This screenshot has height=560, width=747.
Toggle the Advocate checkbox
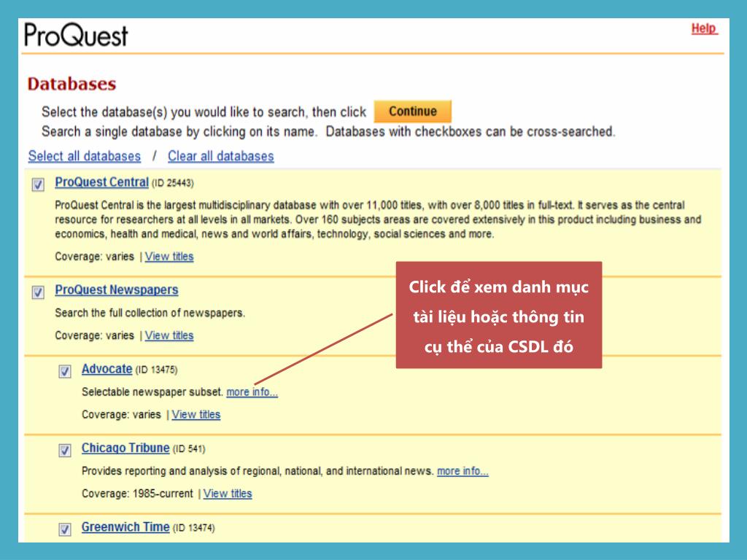pos(65,370)
